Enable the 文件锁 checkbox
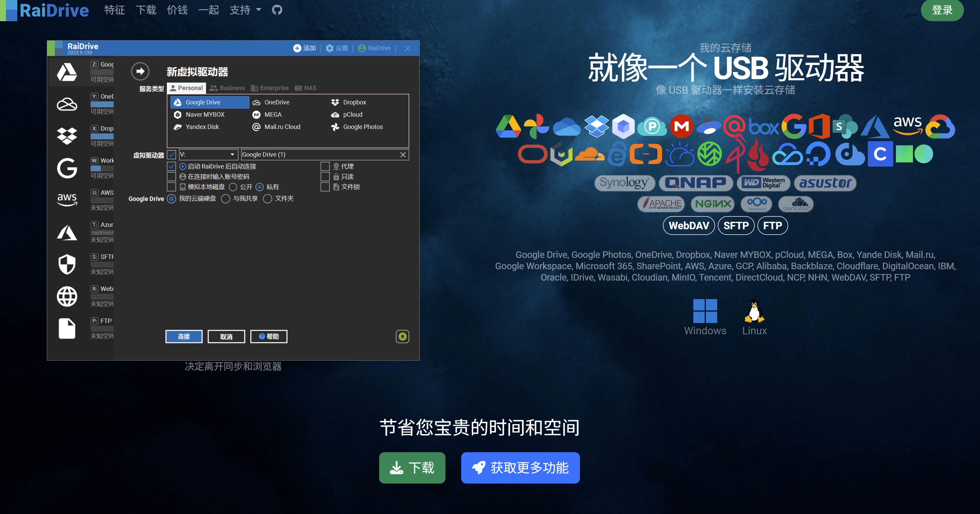980x514 pixels. (325, 187)
